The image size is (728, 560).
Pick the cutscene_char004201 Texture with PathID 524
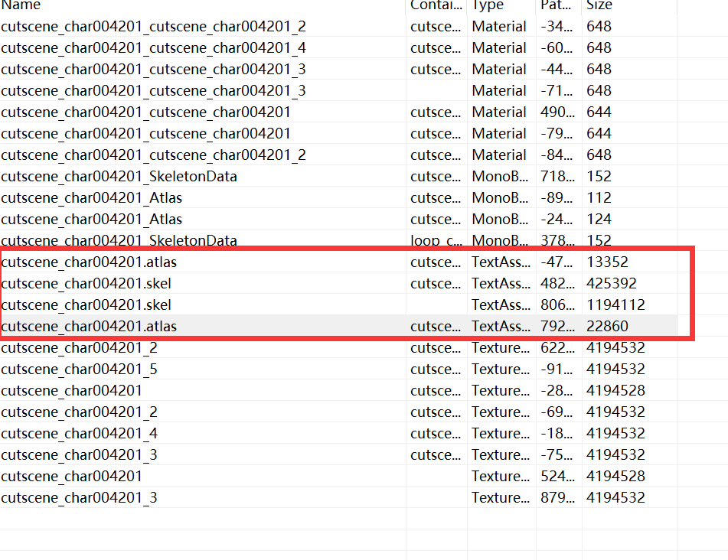click(71, 476)
